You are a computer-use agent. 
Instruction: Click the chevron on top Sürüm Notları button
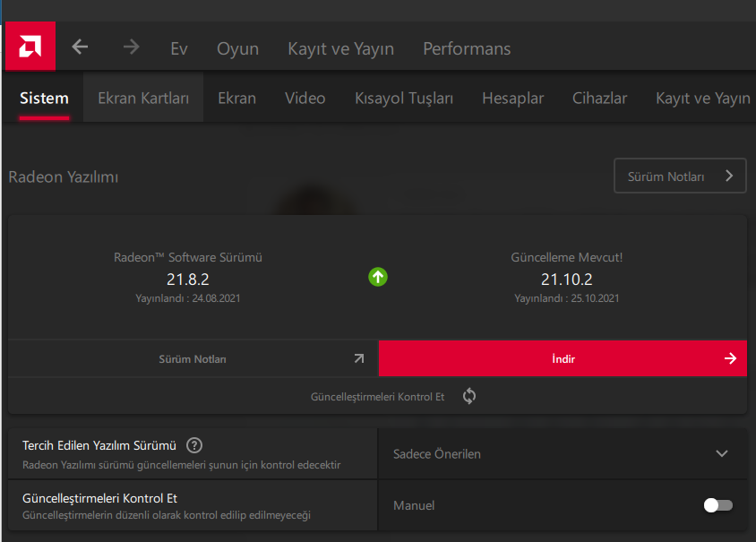729,176
